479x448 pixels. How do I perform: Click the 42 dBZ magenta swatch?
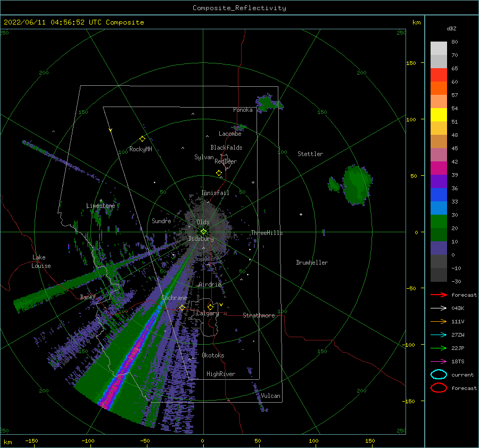click(x=439, y=168)
